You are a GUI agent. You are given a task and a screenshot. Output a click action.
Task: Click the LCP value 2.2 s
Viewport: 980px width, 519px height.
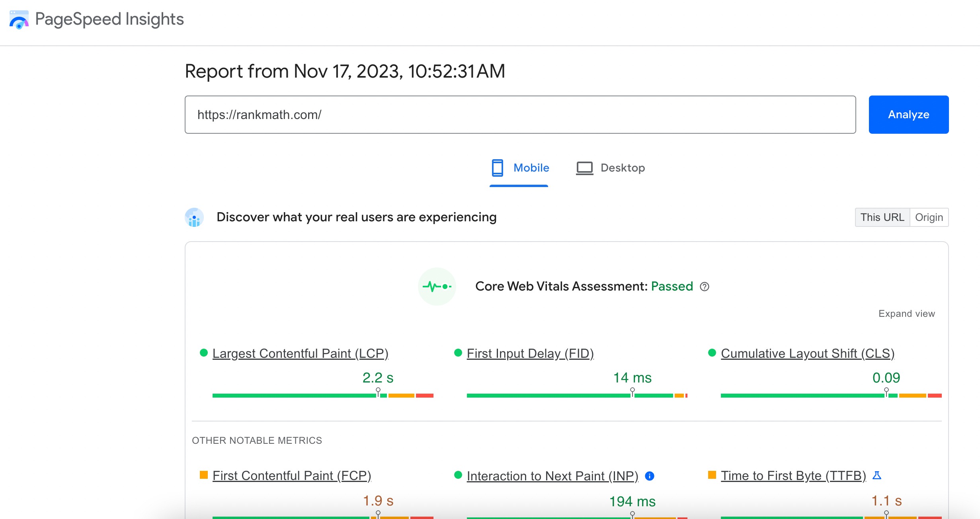coord(378,378)
